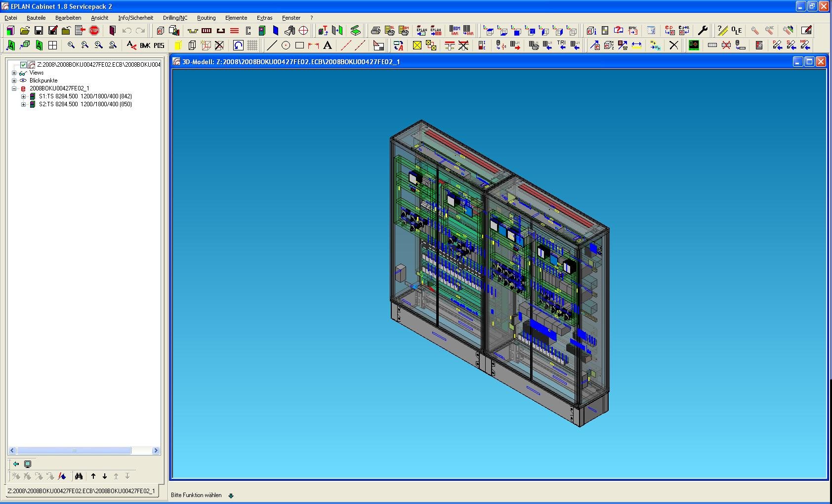Click the BMK text icon
Image resolution: width=832 pixels, height=504 pixels.
[x=145, y=45]
